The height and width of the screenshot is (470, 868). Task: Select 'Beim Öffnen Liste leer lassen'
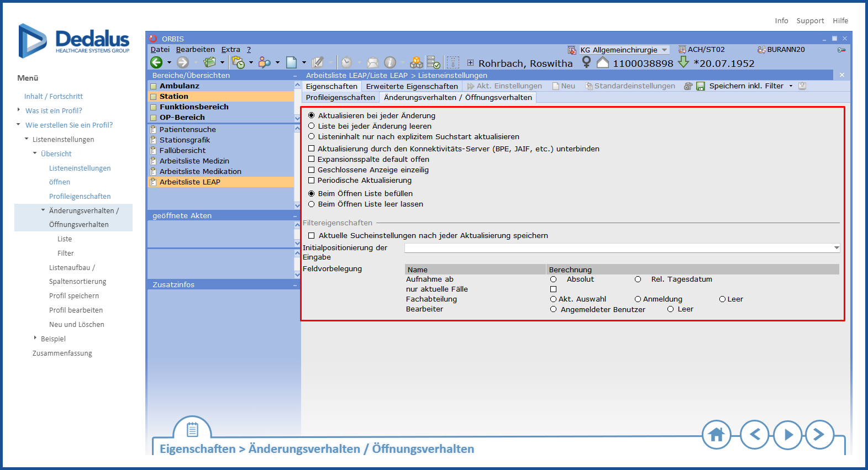coord(312,204)
